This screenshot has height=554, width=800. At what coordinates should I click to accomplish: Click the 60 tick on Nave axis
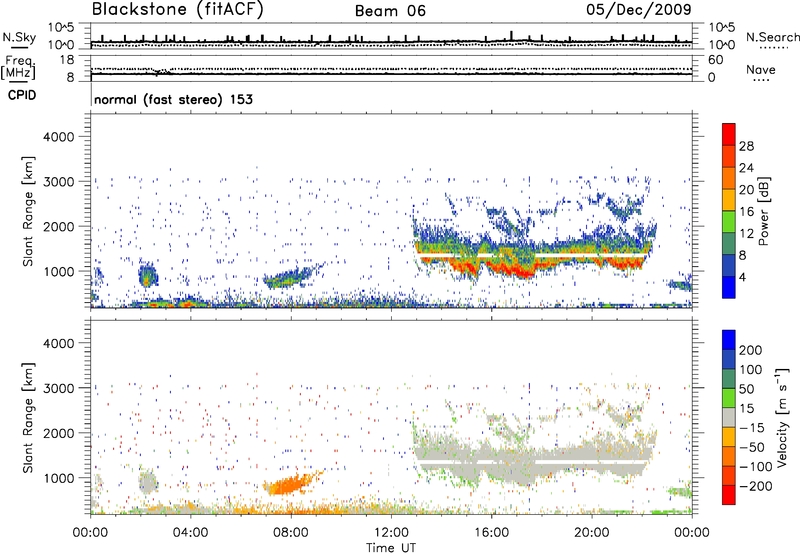click(x=715, y=60)
